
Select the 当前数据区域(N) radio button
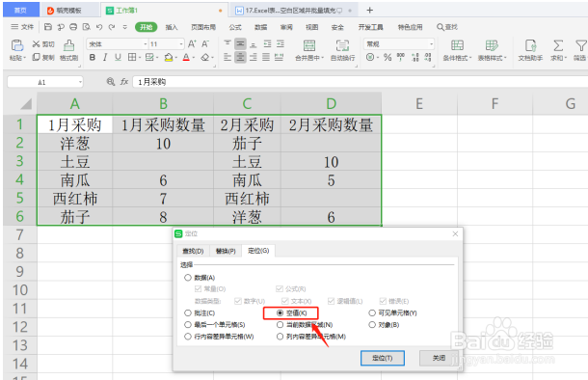point(280,324)
